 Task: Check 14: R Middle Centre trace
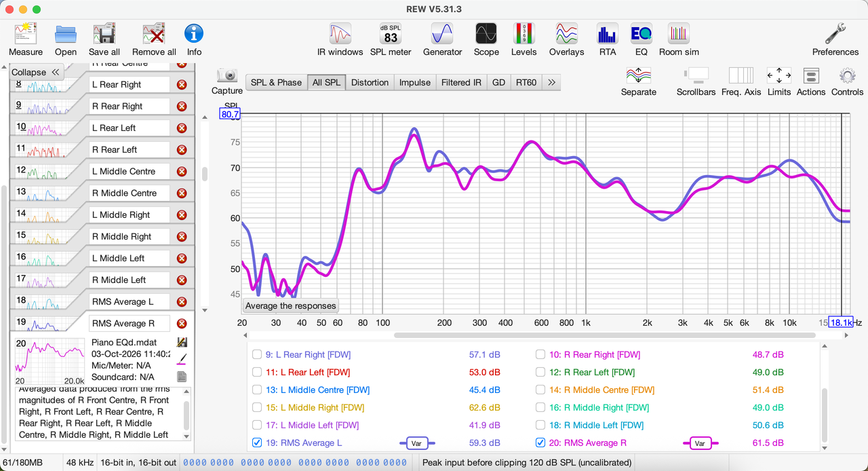[x=540, y=390]
